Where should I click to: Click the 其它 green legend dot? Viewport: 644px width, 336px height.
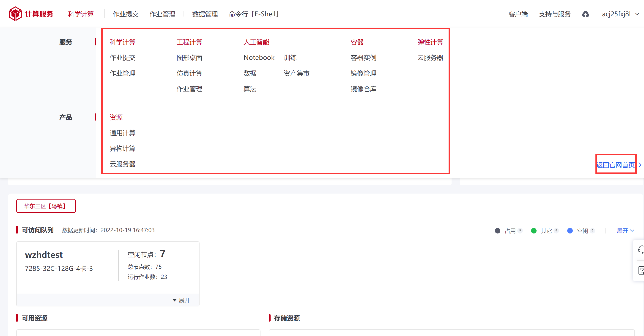coord(534,231)
